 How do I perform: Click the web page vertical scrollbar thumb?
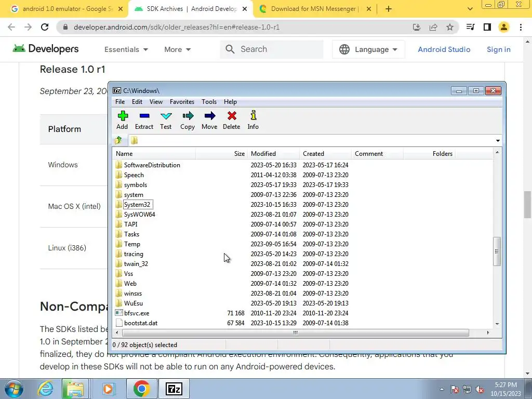527,205
